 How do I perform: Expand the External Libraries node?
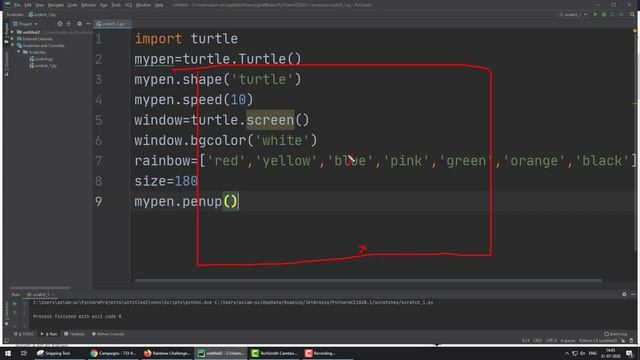12,39
